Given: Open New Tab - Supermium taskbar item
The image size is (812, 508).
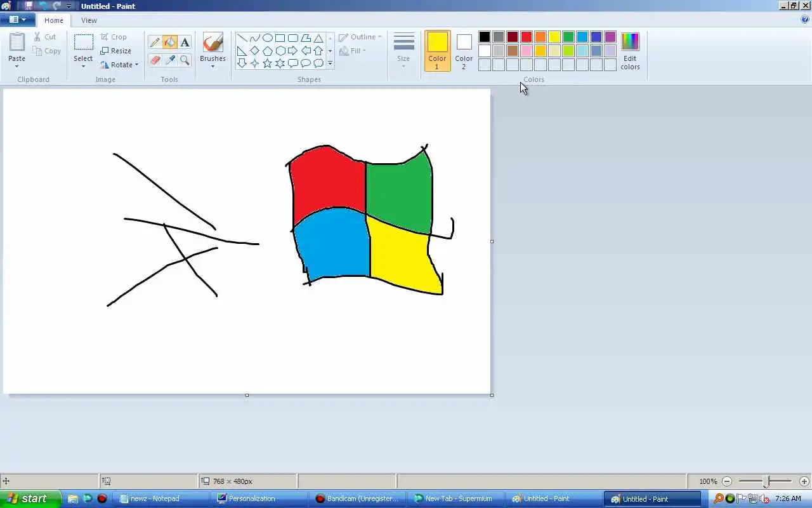Looking at the screenshot, I should tap(457, 498).
